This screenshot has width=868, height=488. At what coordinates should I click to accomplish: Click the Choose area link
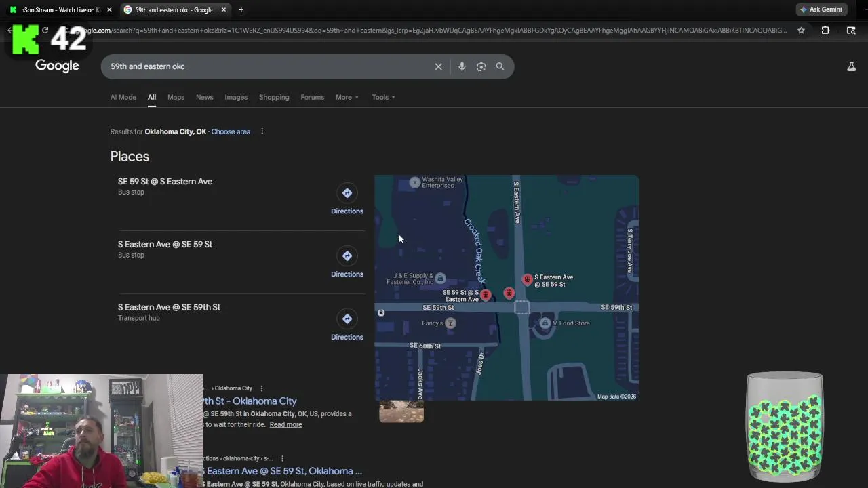click(231, 131)
